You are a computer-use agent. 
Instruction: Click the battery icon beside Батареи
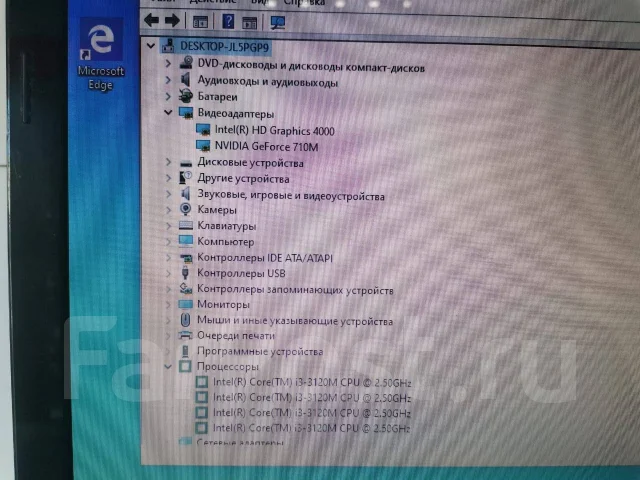[186, 96]
